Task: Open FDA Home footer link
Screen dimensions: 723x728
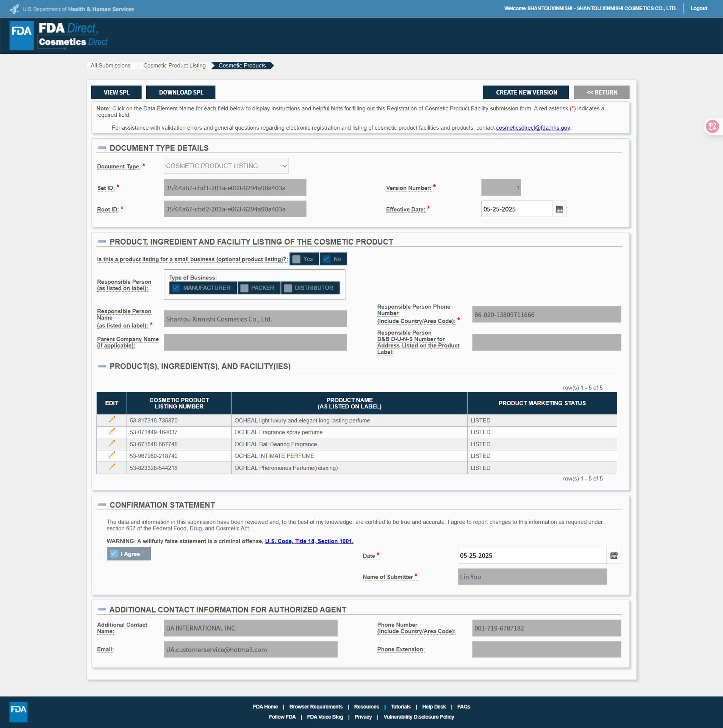Action: pyautogui.click(x=265, y=707)
